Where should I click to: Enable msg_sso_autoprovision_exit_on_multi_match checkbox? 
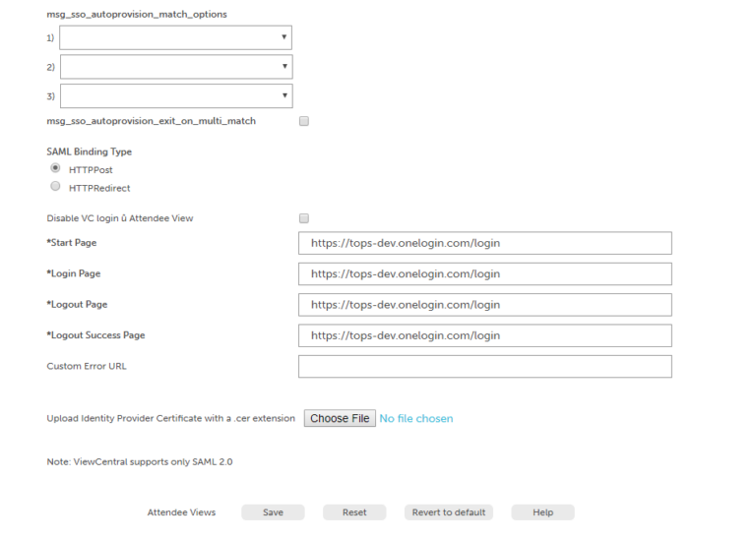tap(304, 121)
